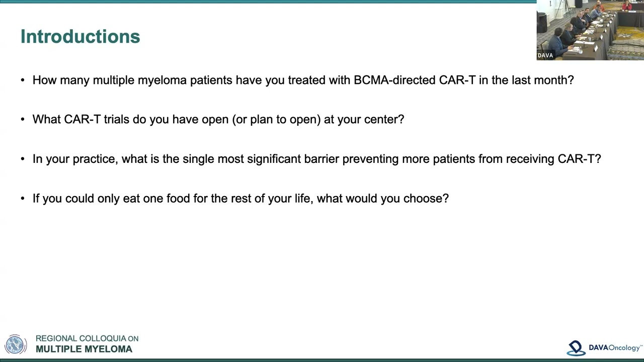Click the dark bottom border bar
Screen dimensions: 644x362
[x=322, y=360]
